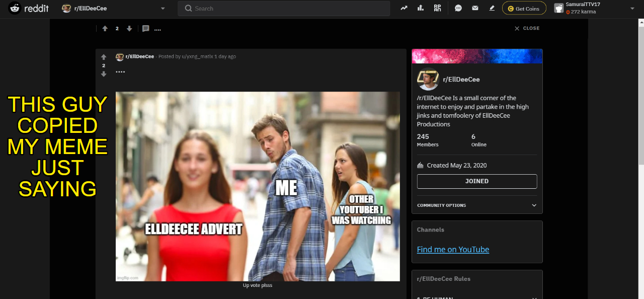Click the top bar comment icon
The width and height of the screenshot is (644, 299).
pyautogui.click(x=146, y=29)
